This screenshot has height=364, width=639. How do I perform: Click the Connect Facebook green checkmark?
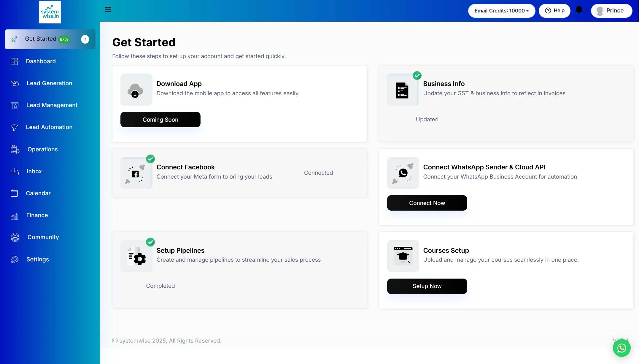(x=150, y=159)
